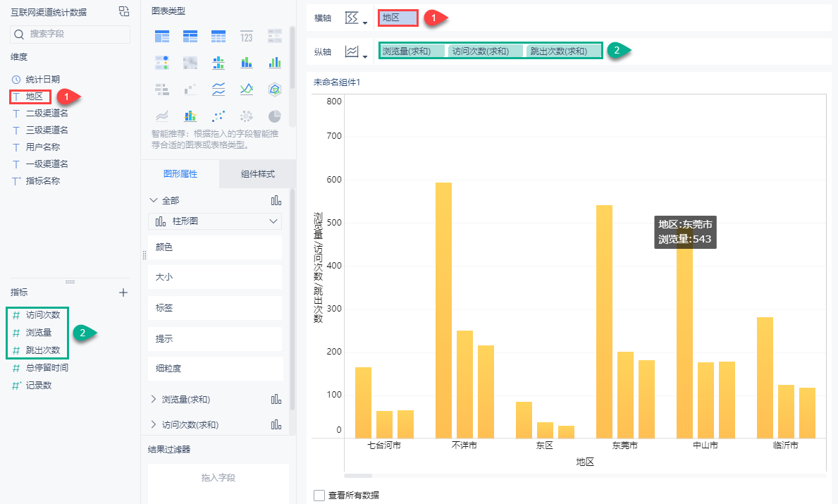This screenshot has width=838, height=504.
Task: Select the grayed contrast bar chart type icon
Action: (x=162, y=90)
